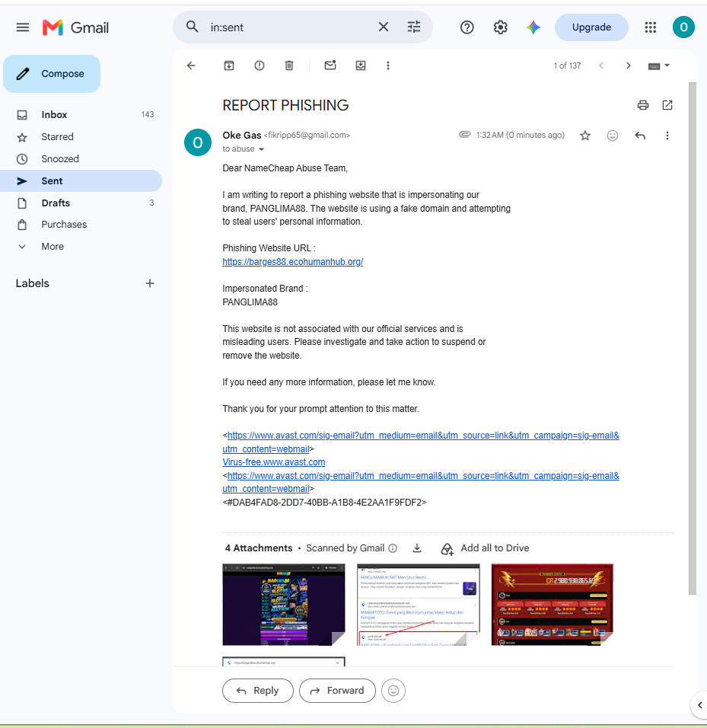Click the Upgrade button
This screenshot has width=707, height=728.
tap(591, 27)
